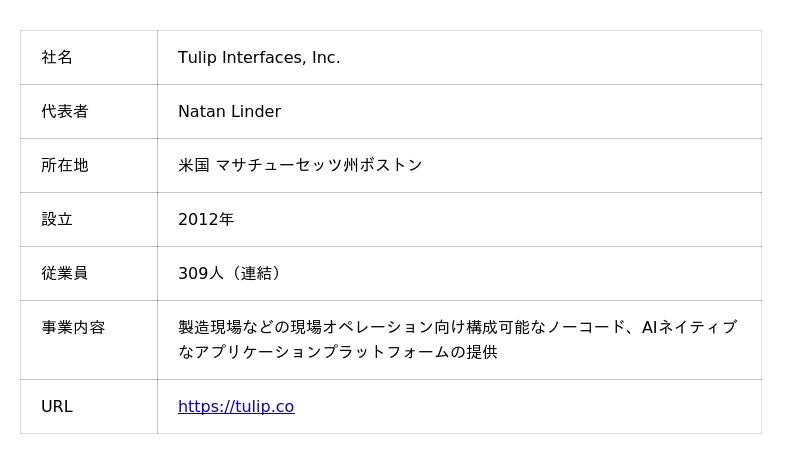Open the https://tulip.co link
The image size is (800, 464).
coord(236,407)
